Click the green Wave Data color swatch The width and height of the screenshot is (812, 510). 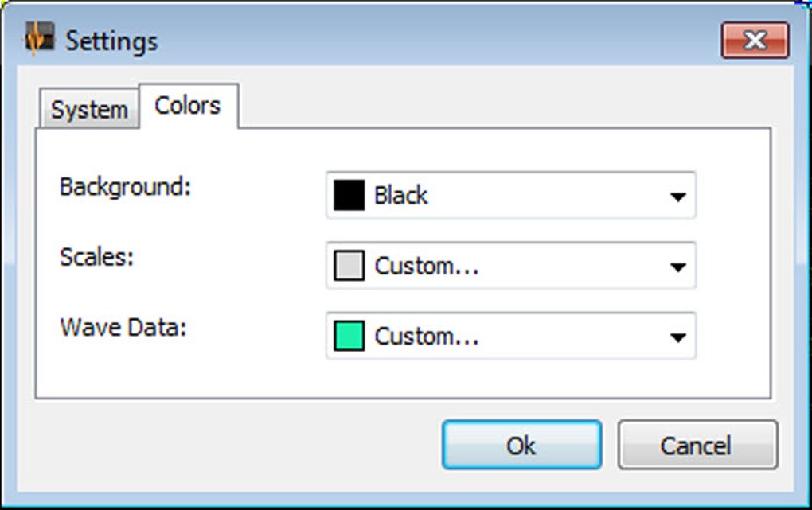[x=349, y=336]
